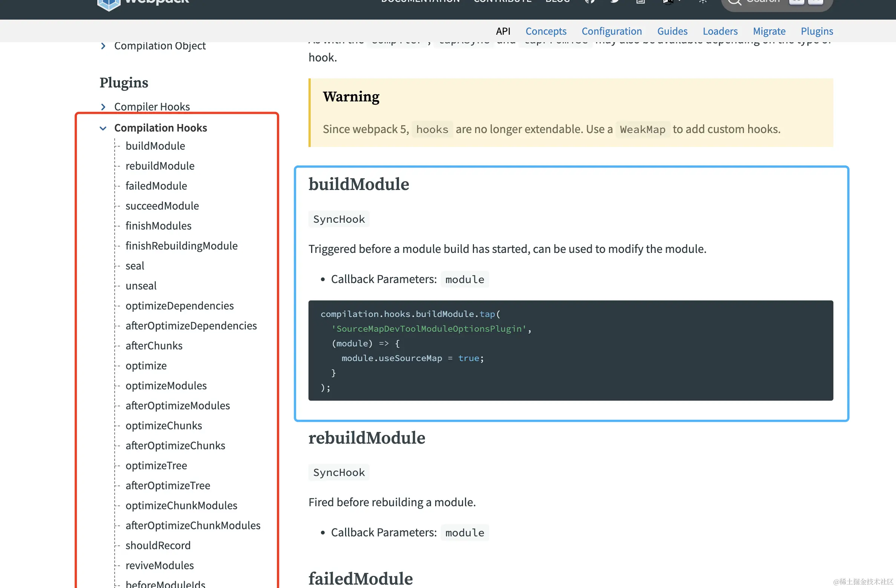Click the webpack cube logo
Screen dimensions: 896x588
click(109, 4)
